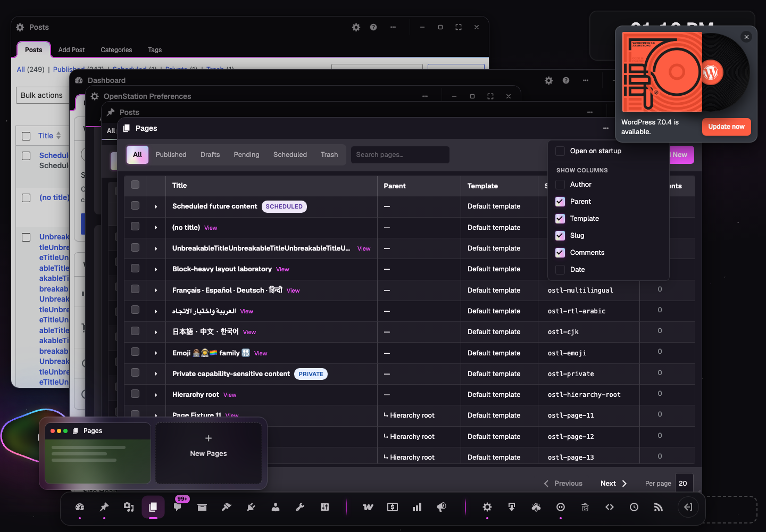Open the Analytics bar-chart icon in the dock
Image resolution: width=766 pixels, height=532 pixels.
pos(417,507)
